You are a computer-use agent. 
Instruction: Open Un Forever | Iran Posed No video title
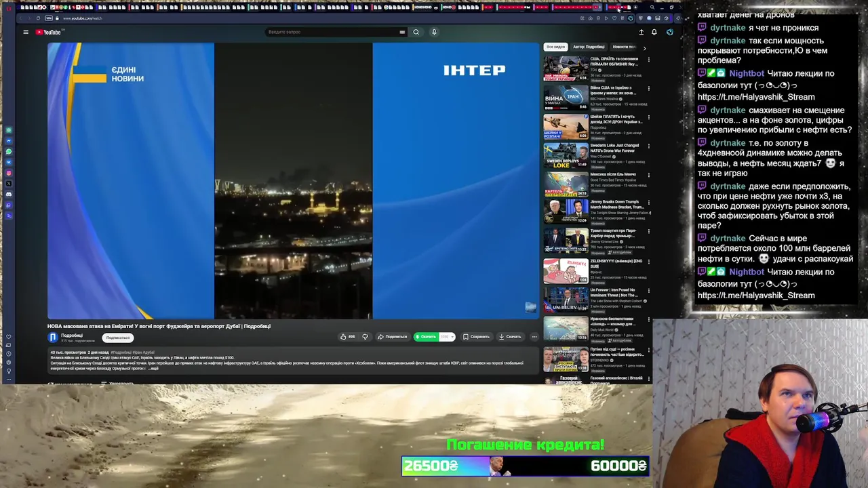614,292
